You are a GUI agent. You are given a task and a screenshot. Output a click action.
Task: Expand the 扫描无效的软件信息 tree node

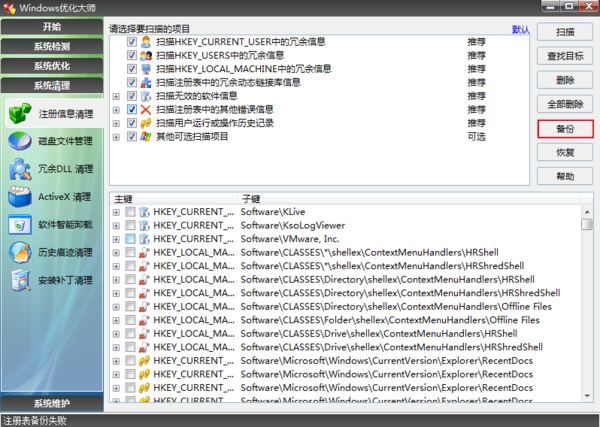coord(116,96)
